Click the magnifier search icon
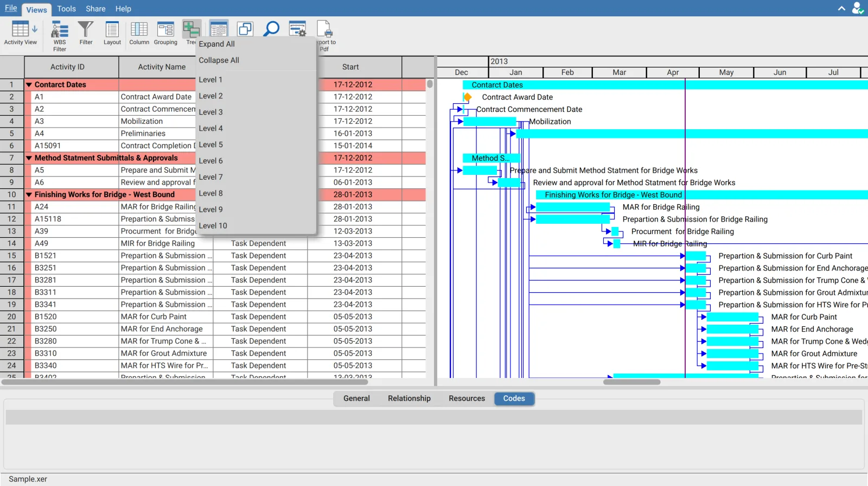This screenshot has height=486, width=868. click(271, 29)
